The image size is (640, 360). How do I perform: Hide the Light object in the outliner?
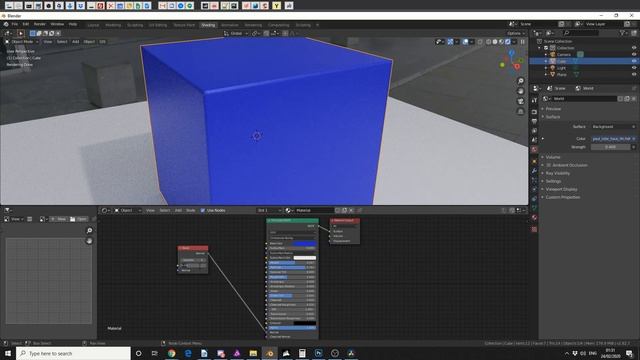pos(634,68)
